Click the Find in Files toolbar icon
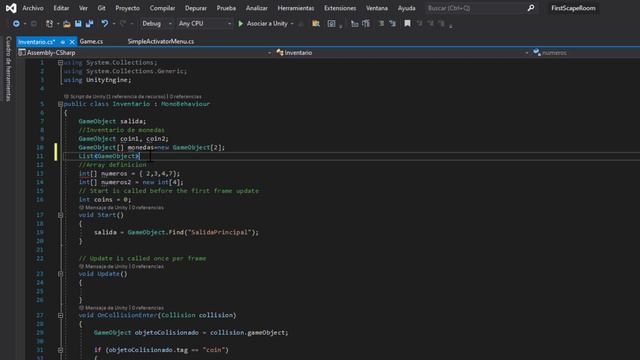Viewport: 640px width, 360px height. 316,24
